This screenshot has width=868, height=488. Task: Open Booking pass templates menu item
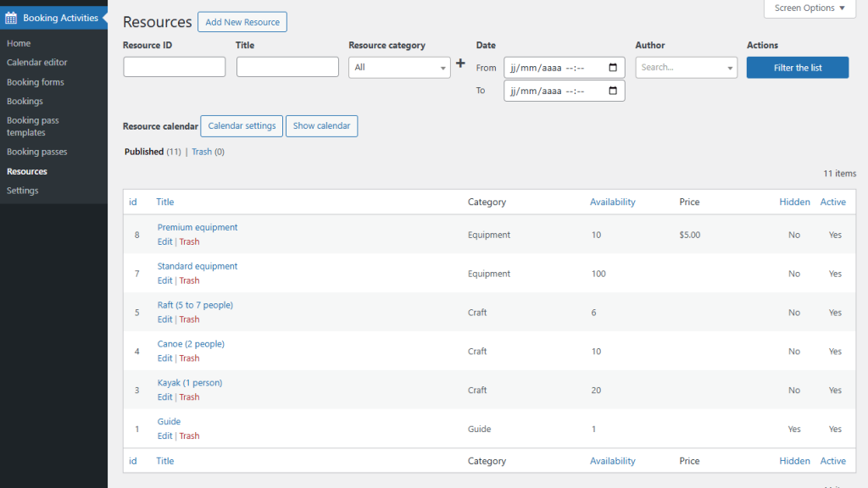33,127
